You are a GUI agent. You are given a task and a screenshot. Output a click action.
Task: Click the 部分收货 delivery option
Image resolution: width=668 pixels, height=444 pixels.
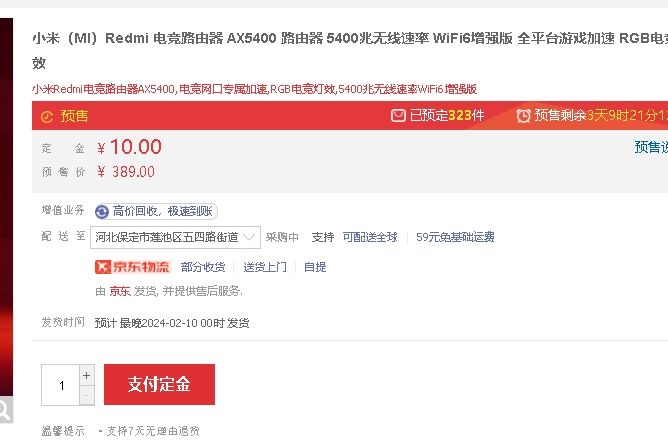point(203,267)
